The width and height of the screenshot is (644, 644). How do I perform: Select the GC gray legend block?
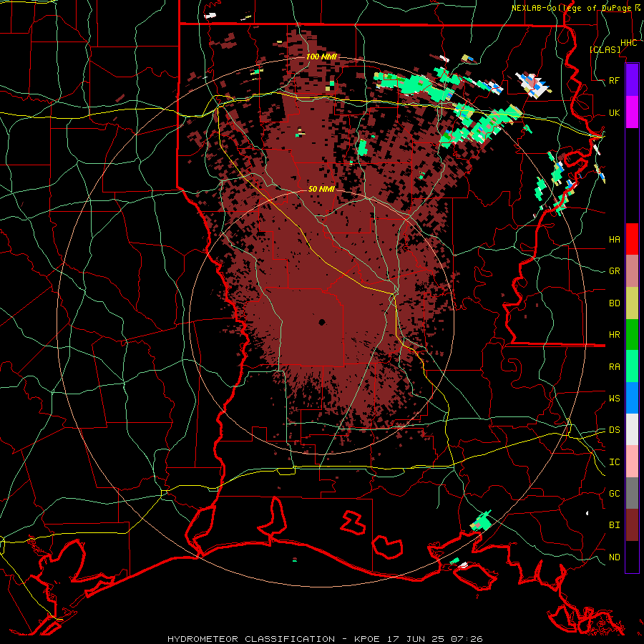(632, 493)
